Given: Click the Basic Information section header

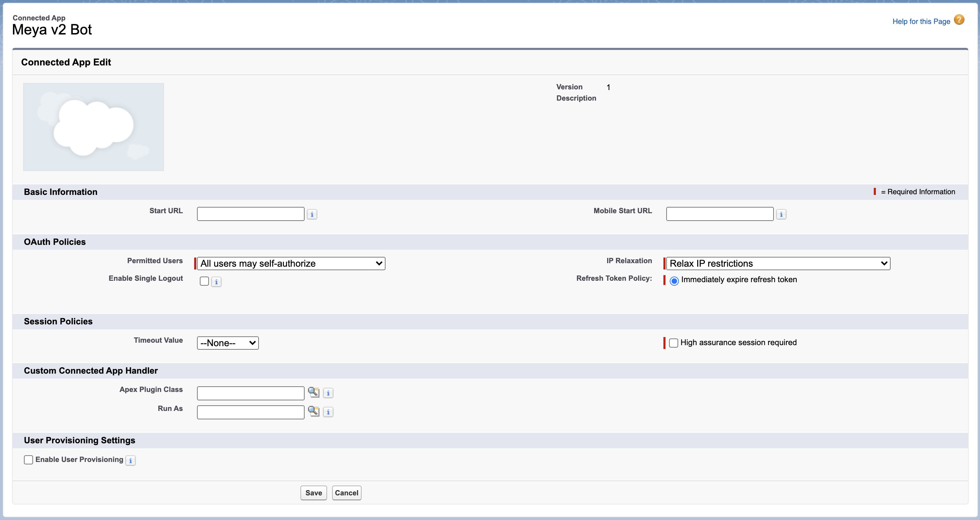Looking at the screenshot, I should click(61, 192).
